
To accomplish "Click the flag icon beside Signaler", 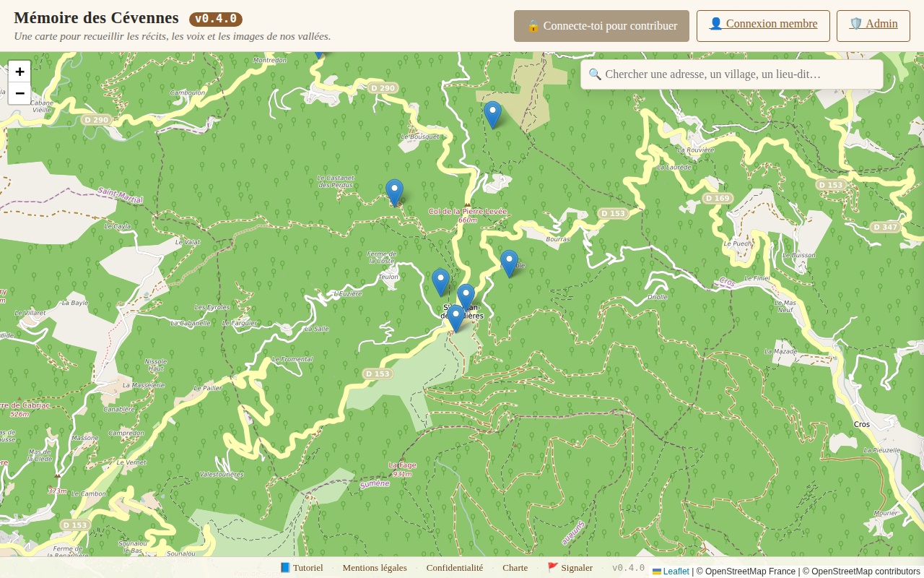I will (x=552, y=567).
